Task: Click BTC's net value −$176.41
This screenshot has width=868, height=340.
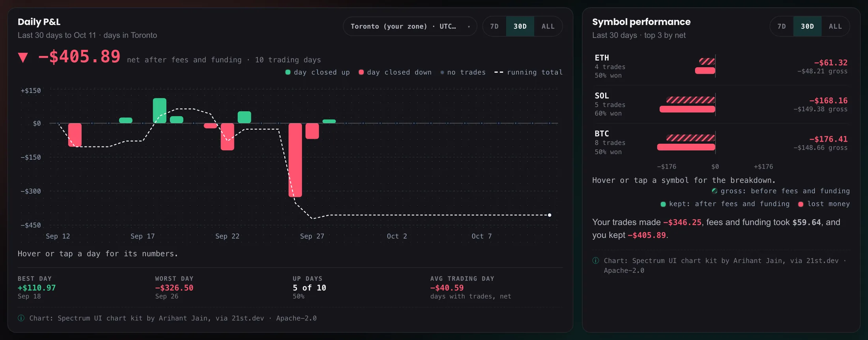Action: [x=829, y=139]
